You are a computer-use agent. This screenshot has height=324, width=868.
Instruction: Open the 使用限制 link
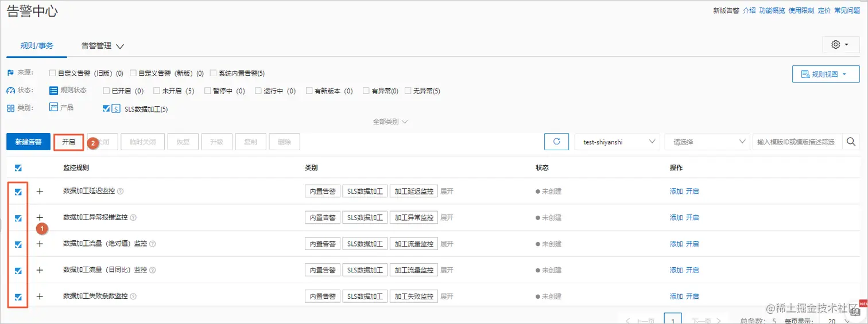[801, 10]
